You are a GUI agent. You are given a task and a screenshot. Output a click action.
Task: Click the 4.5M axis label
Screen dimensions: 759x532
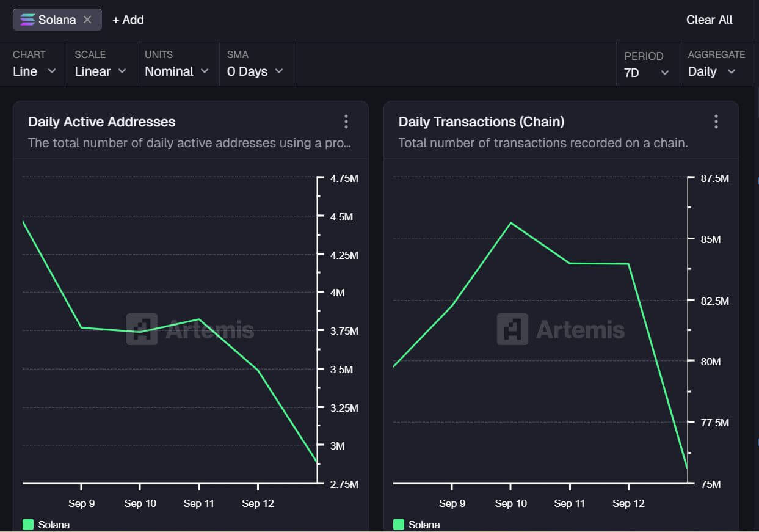tap(341, 217)
